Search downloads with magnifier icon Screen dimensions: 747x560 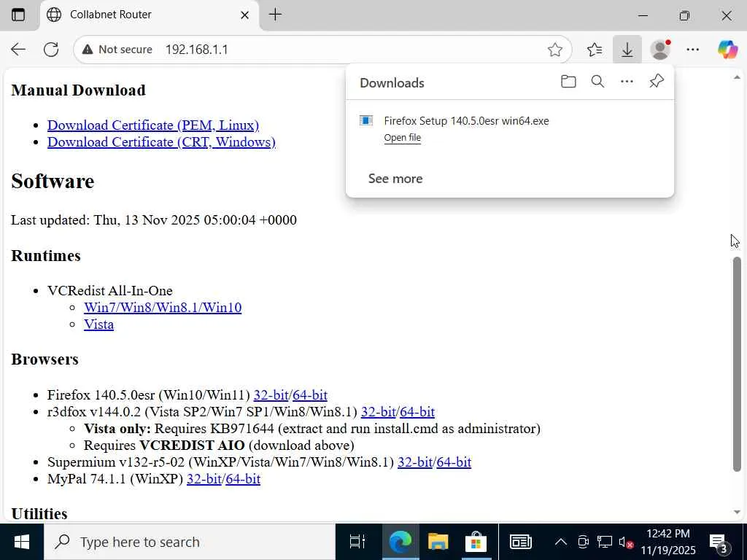(597, 82)
